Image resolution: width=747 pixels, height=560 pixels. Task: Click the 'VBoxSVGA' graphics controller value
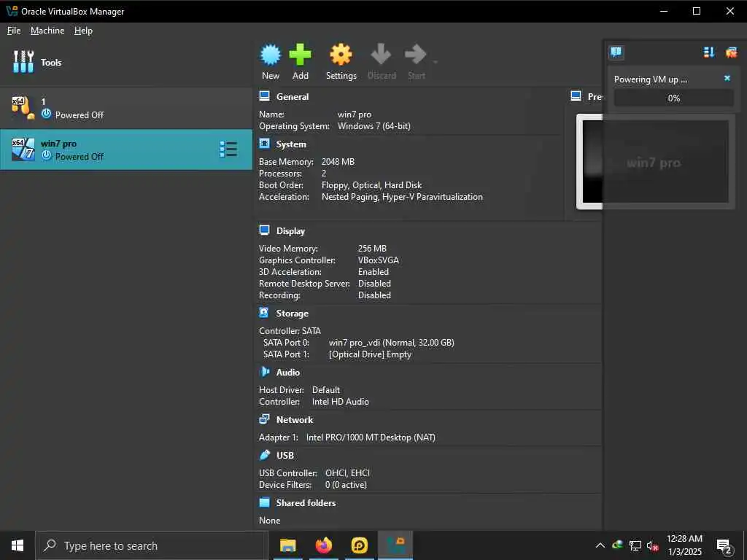point(379,260)
